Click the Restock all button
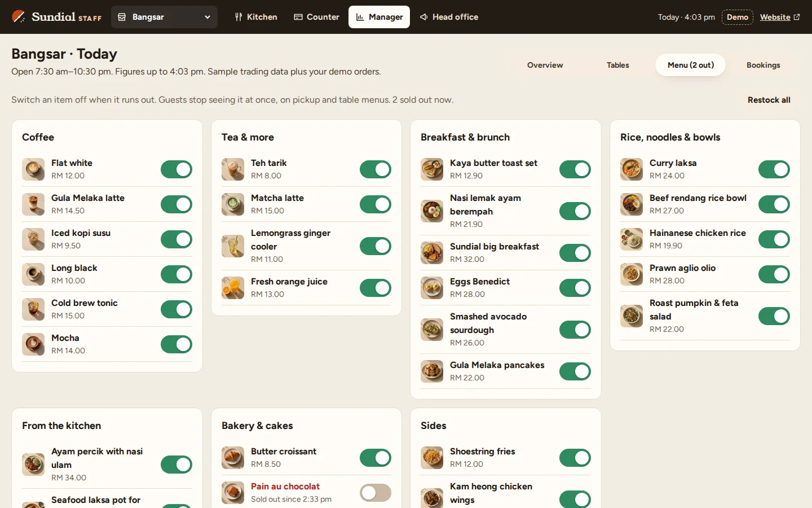Screen dimensions: 812x508 coord(769,100)
